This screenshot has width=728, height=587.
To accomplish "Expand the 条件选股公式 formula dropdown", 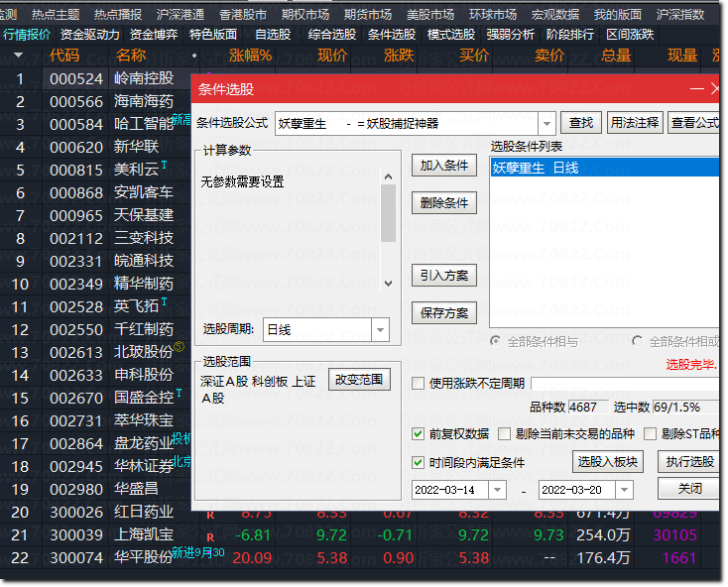I will tap(546, 123).
